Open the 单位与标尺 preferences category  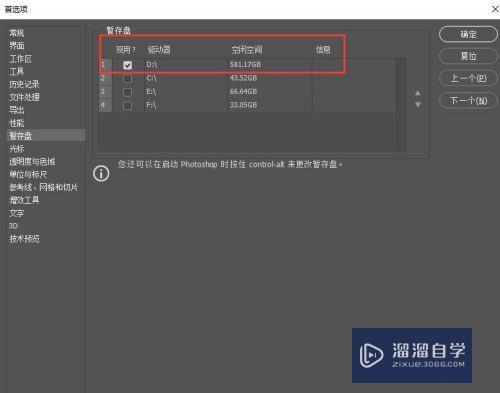[28, 174]
